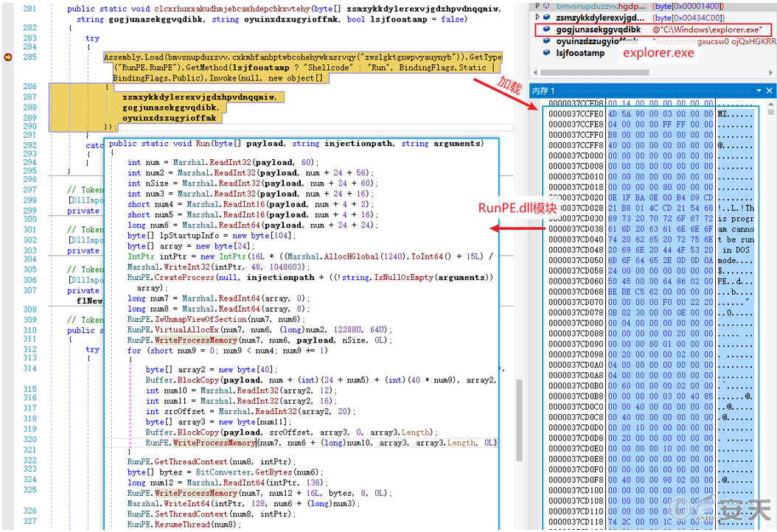Image resolution: width=777 pixels, height=532 pixels.
Task: Click zsmzykkdylerexvjgdzhpvdnqqmiw argument on line 287
Action: pos(200,97)
